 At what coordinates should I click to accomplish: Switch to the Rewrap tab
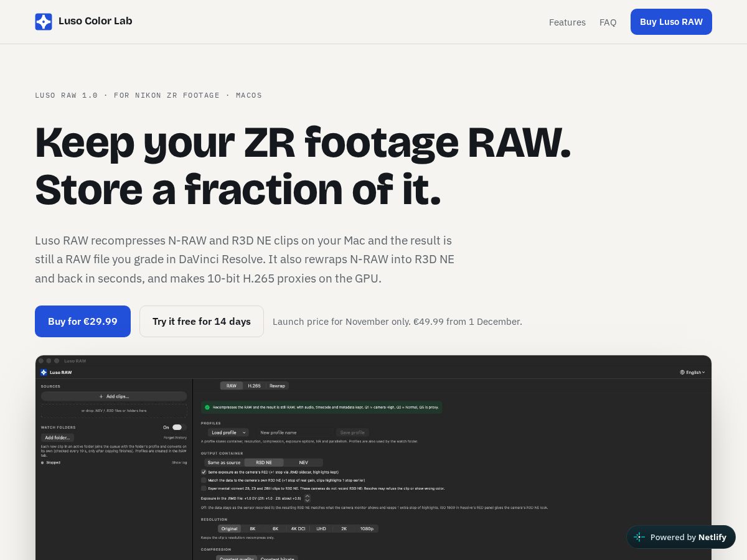tap(278, 386)
